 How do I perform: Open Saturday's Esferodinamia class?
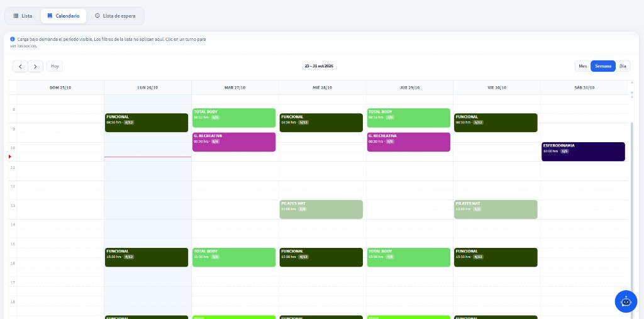pyautogui.click(x=583, y=152)
